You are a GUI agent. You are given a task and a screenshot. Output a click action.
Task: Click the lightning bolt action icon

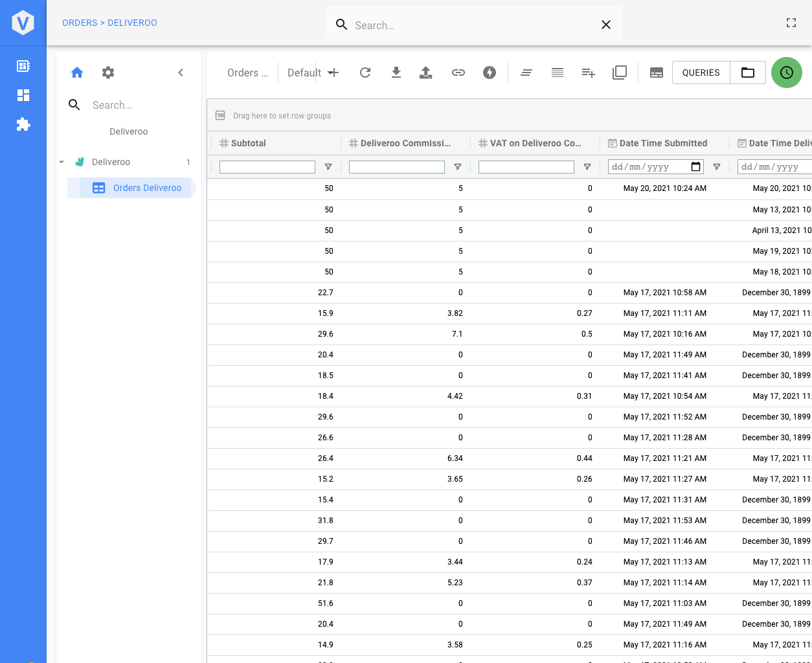click(490, 73)
